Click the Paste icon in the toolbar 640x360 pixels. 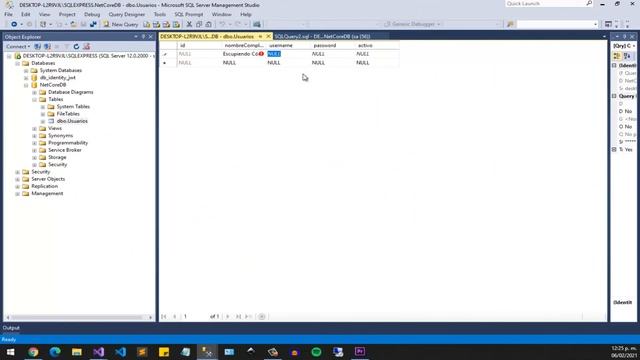(209, 24)
